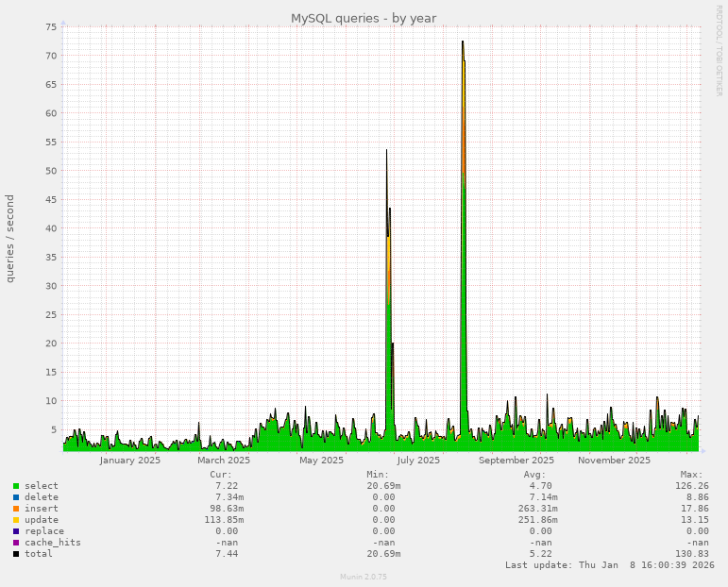Click insert's current value 98.63m
The height and width of the screenshot is (587, 728).
click(x=227, y=509)
